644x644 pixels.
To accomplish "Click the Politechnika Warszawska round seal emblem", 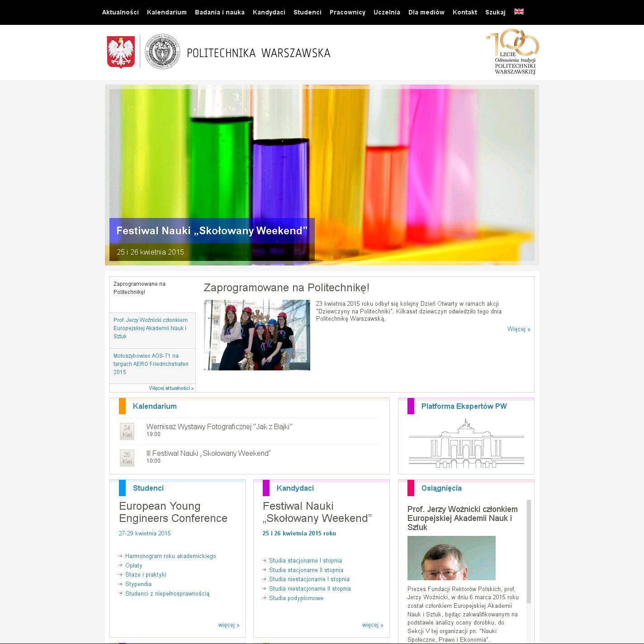I will [x=162, y=52].
